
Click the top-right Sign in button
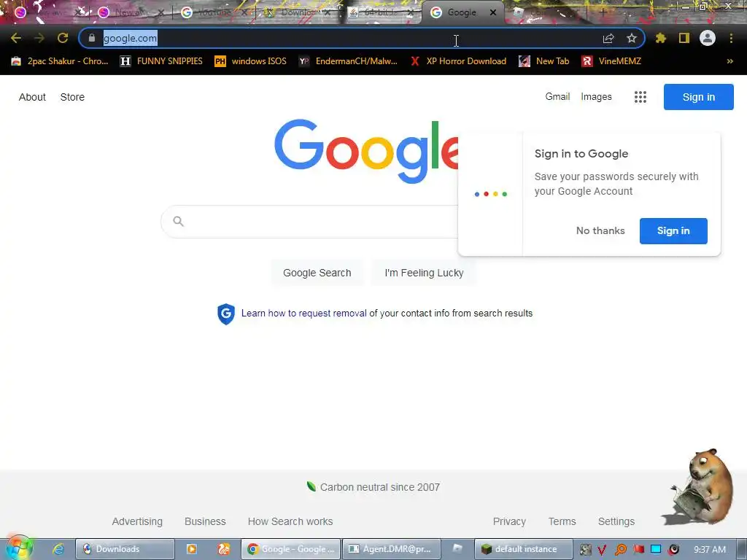698,97
